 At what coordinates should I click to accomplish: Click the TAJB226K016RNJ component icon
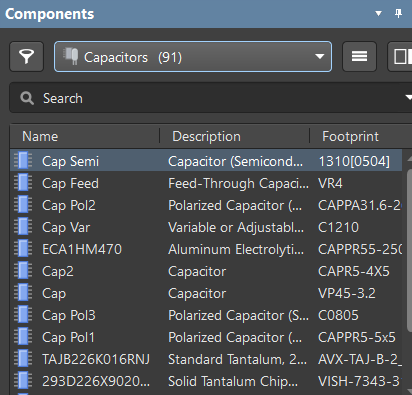pyautogui.click(x=23, y=359)
